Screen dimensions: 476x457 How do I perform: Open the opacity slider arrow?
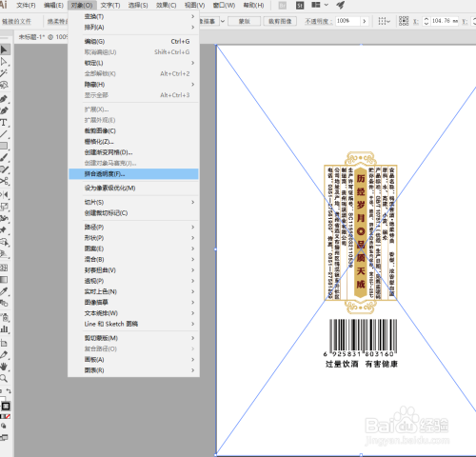(365, 21)
